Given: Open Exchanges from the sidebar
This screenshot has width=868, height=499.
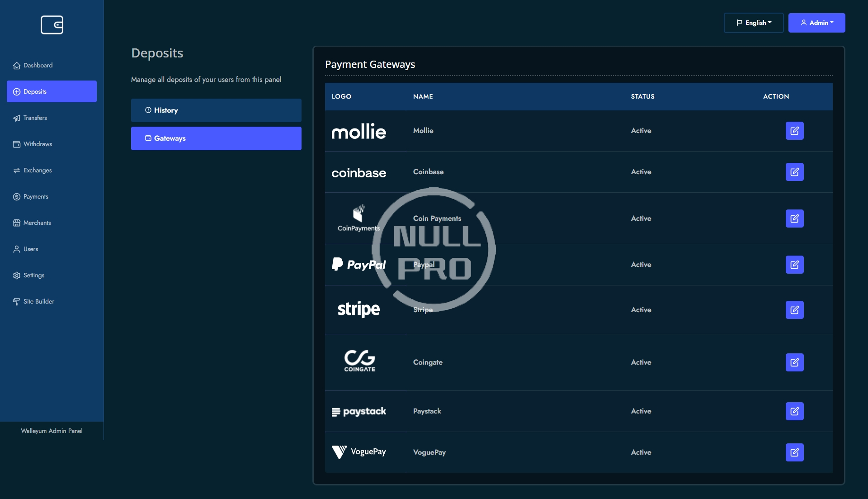Looking at the screenshot, I should [x=38, y=171].
